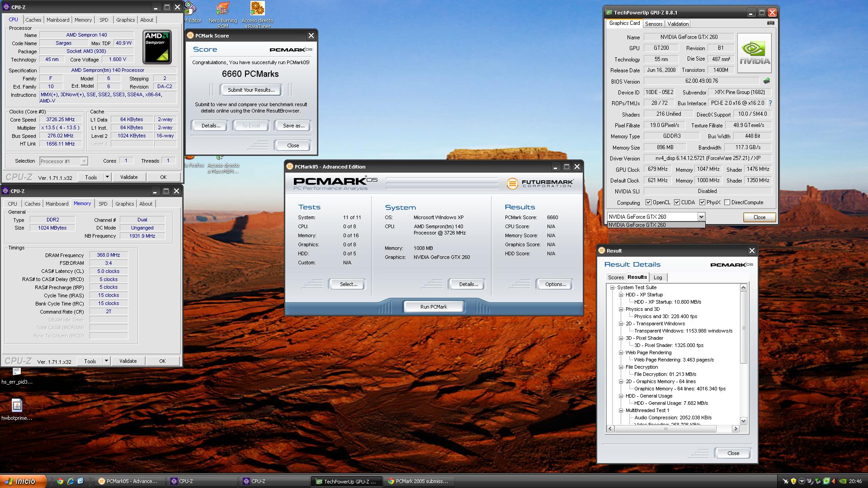Click the PCMark05 Advanced Edition title icon
This screenshot has height=488, width=868.
(x=290, y=166)
